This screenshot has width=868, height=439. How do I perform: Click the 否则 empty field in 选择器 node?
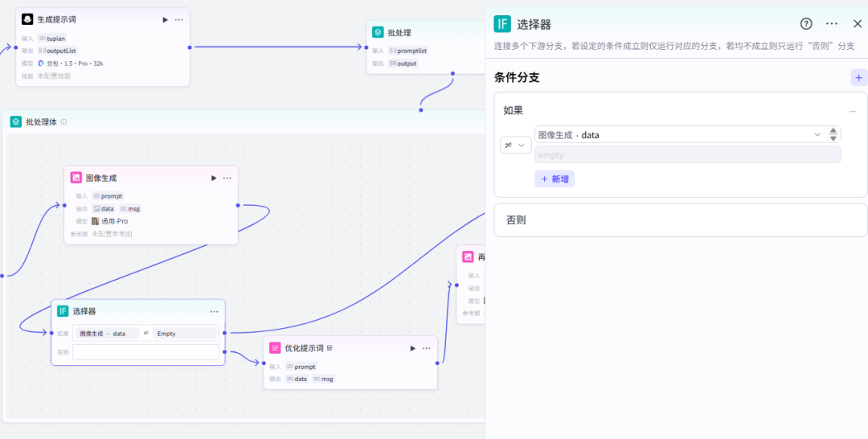[145, 352]
